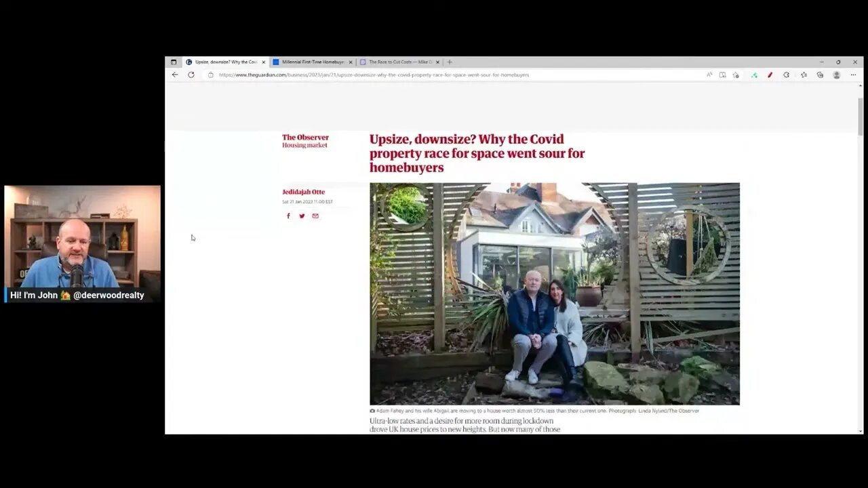Open author 'Jedidajah Otte' profile link
Image resolution: width=868 pixels, height=488 pixels.
coord(303,192)
